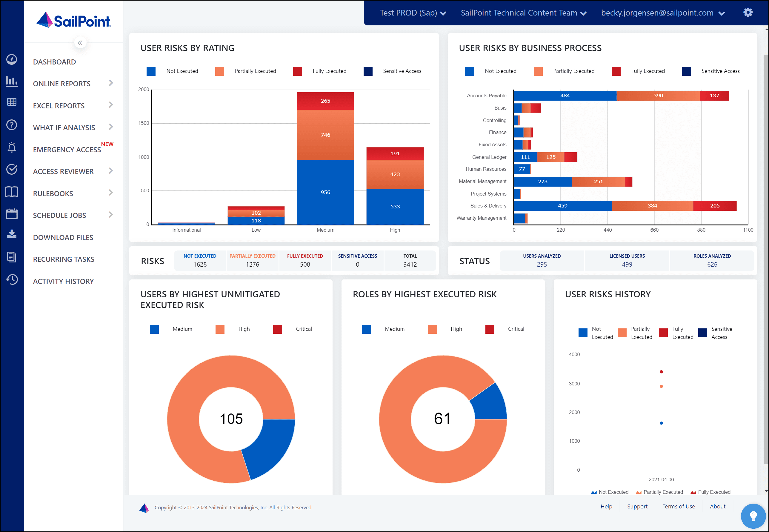Click the calendar Schedule Jobs icon
Image resolution: width=769 pixels, height=532 pixels.
[12, 214]
